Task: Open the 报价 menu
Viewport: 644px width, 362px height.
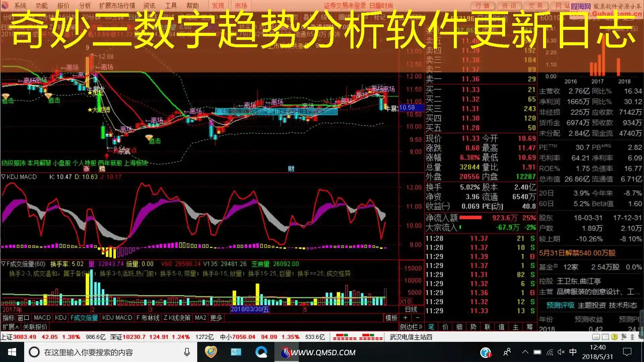Action: tap(63, 6)
